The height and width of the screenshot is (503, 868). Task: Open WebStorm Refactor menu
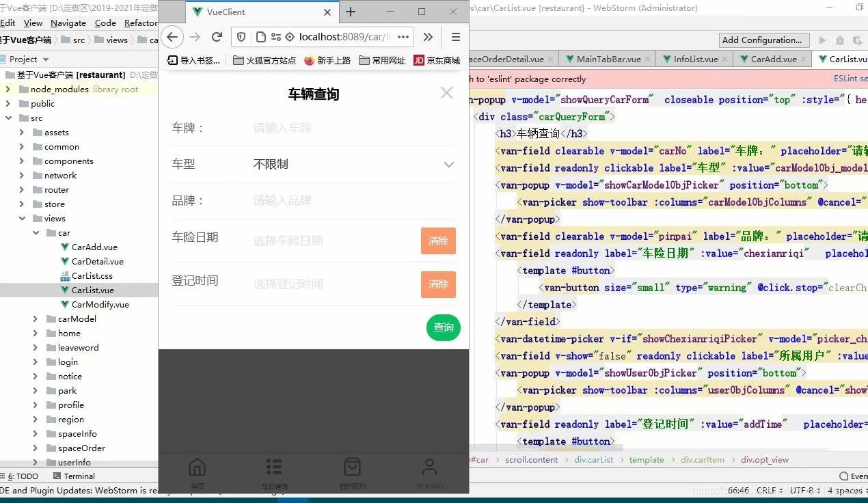point(141,23)
